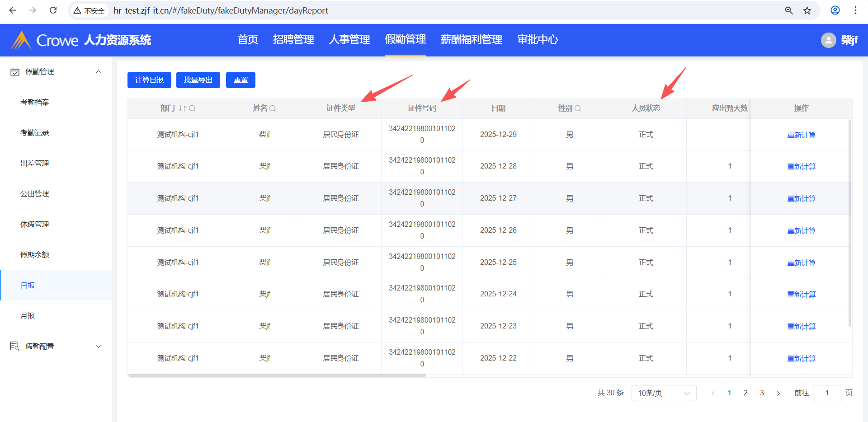Screen dimensions: 868x422
Task: Click the sort icon in 部门 column header
Action: click(182, 108)
